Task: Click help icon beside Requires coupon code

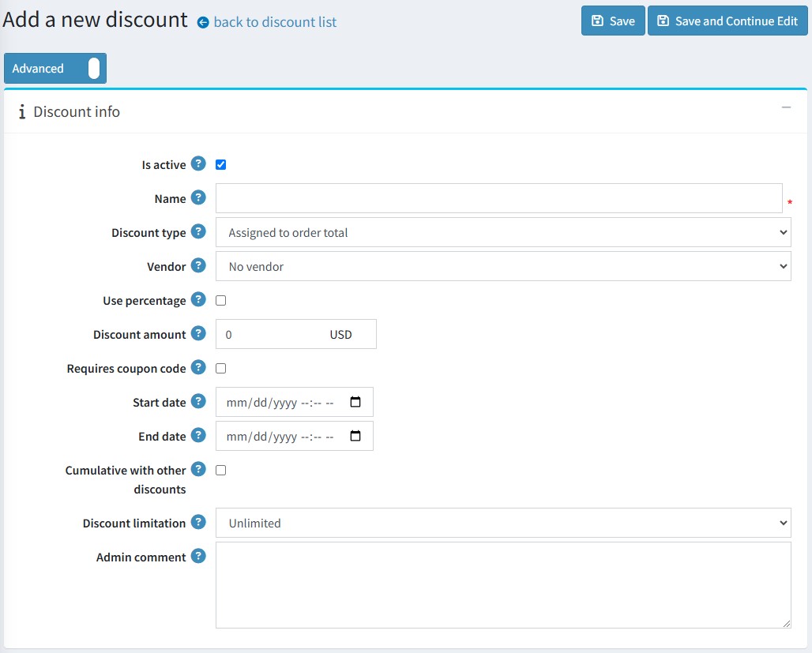Action: (198, 368)
